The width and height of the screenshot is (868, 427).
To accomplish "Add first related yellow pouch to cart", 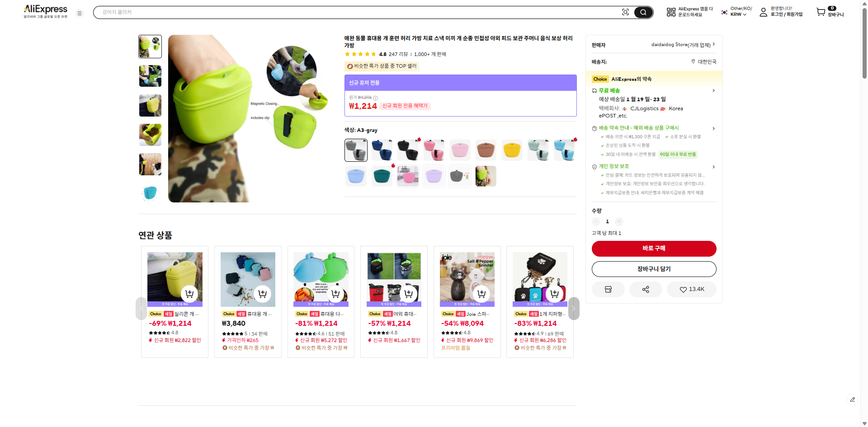I will pyautogui.click(x=189, y=294).
